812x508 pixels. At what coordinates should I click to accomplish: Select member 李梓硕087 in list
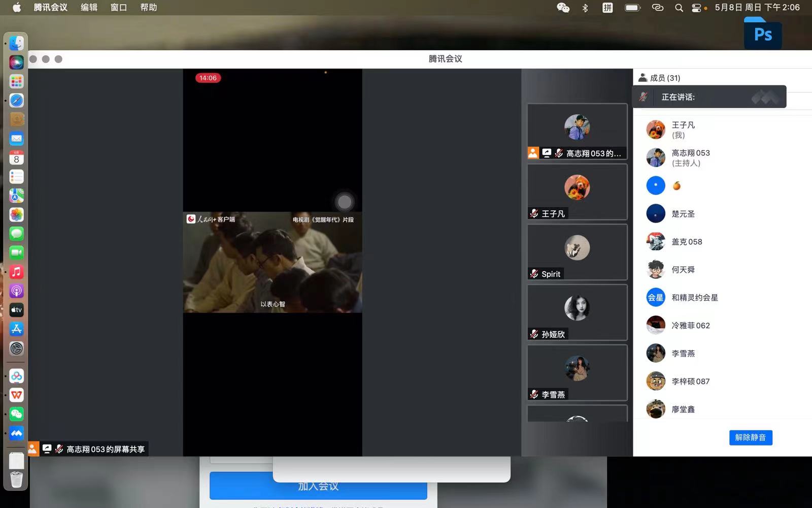(x=723, y=381)
